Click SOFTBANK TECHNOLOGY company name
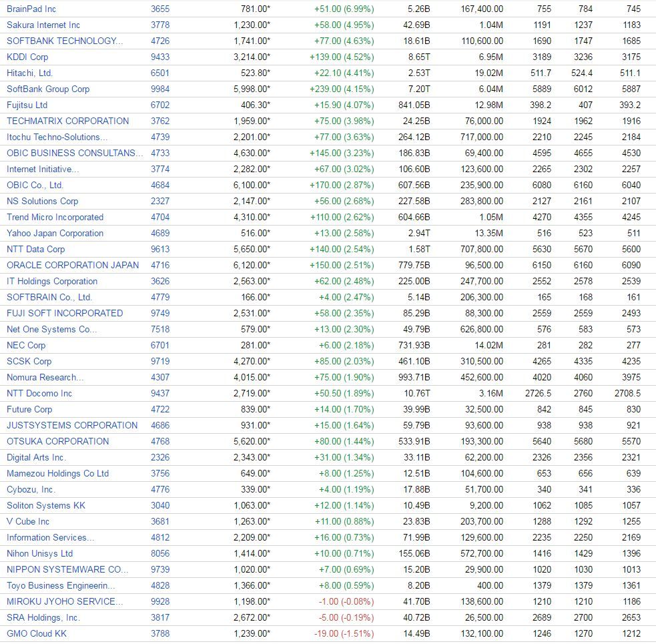Image resolution: width=656 pixels, height=644 pixels. click(x=65, y=41)
